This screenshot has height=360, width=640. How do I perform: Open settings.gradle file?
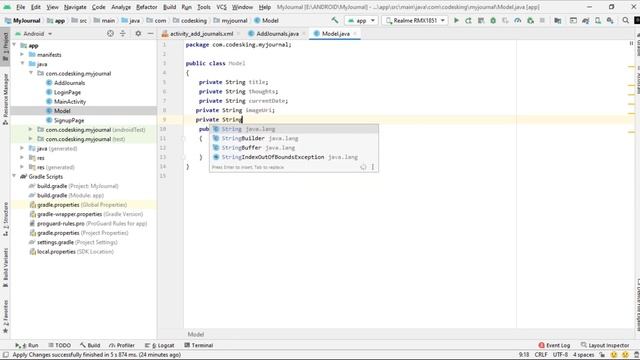(73, 242)
